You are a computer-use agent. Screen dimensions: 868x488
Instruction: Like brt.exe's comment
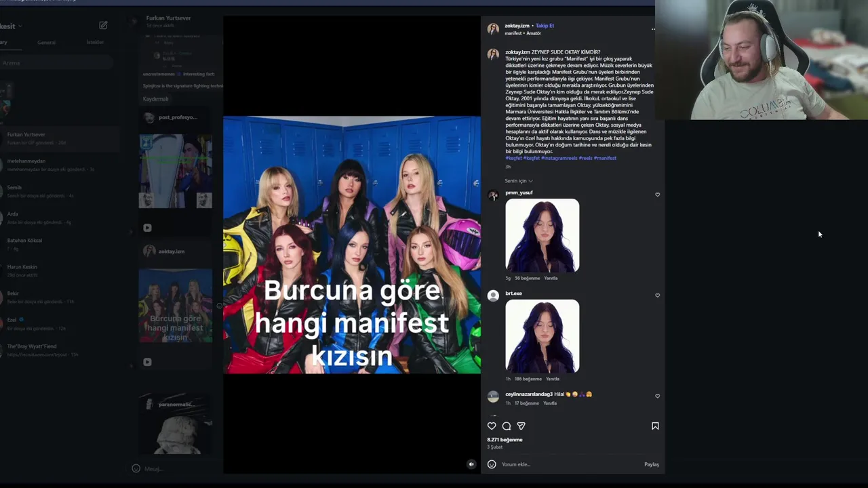(x=657, y=296)
